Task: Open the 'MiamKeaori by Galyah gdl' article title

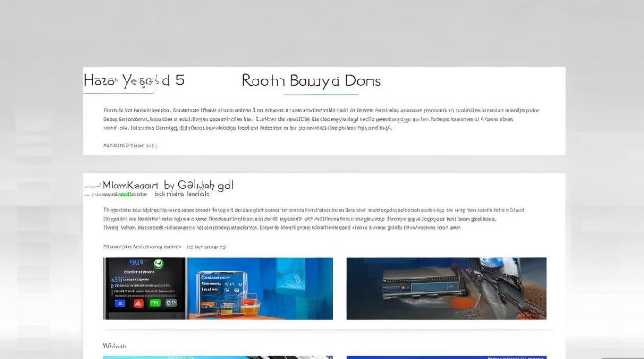Action: coord(168,185)
